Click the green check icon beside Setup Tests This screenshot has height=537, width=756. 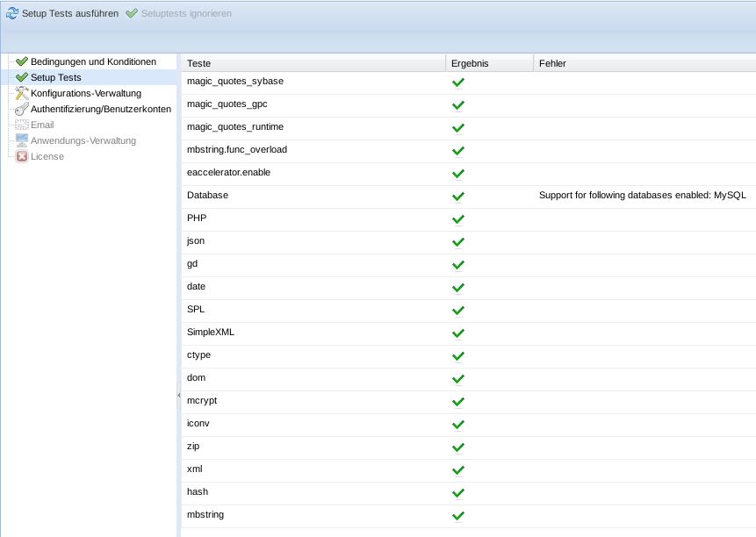click(22, 77)
